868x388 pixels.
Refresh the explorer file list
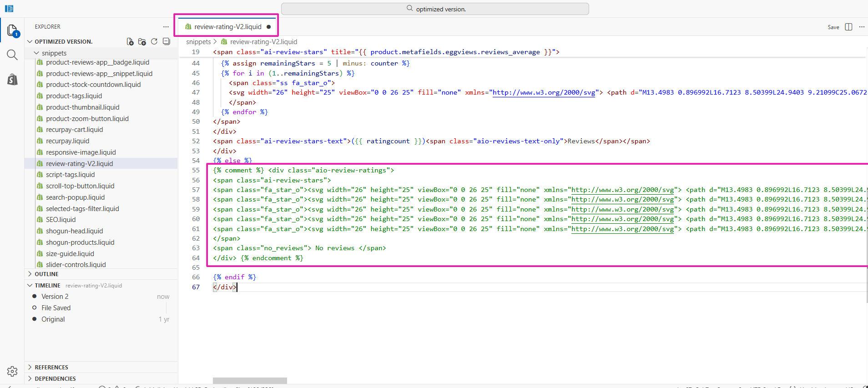tap(154, 41)
